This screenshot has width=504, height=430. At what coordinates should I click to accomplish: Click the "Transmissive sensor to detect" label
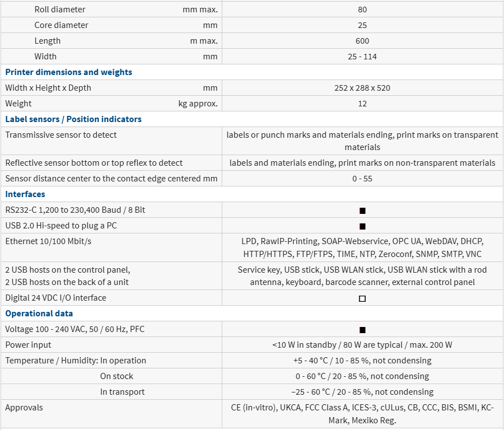pyautogui.click(x=61, y=135)
